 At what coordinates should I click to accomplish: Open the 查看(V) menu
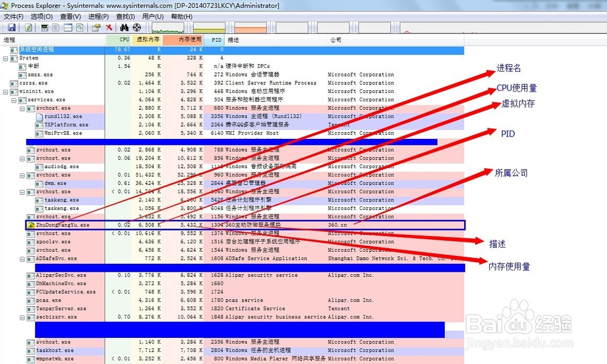point(70,16)
